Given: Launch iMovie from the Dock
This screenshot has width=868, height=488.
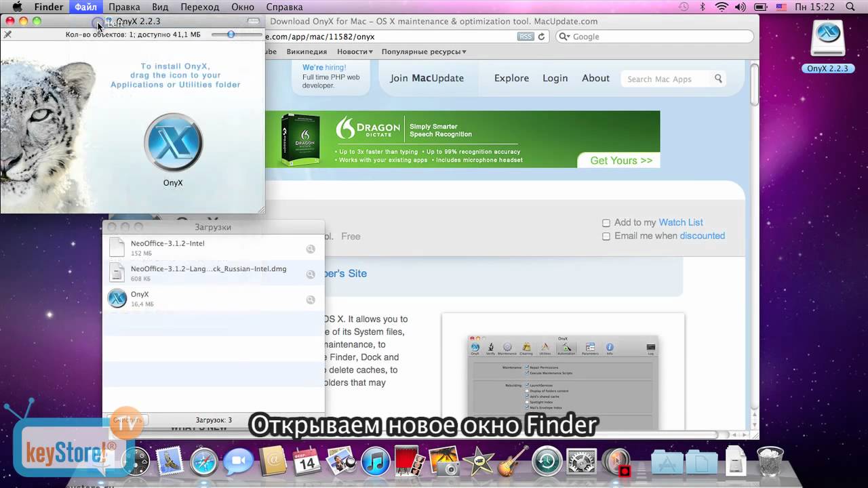Looking at the screenshot, I should (x=478, y=462).
